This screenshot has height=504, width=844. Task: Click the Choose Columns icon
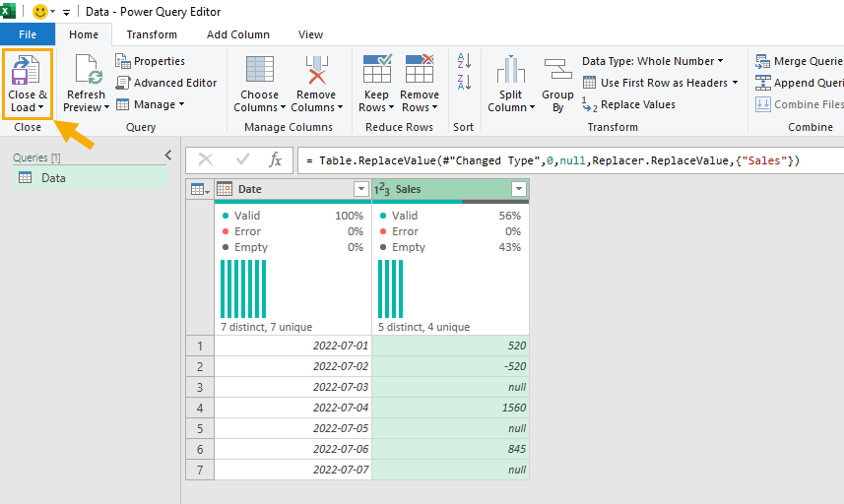260,69
